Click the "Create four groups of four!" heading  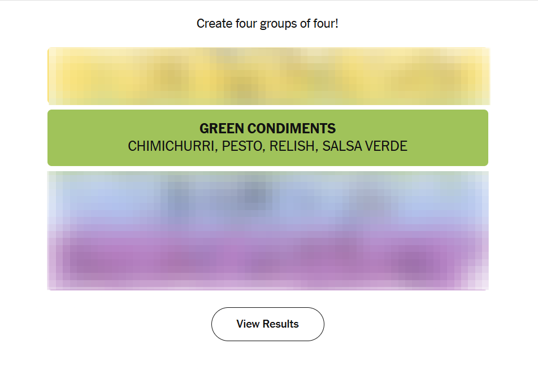pyautogui.click(x=267, y=24)
